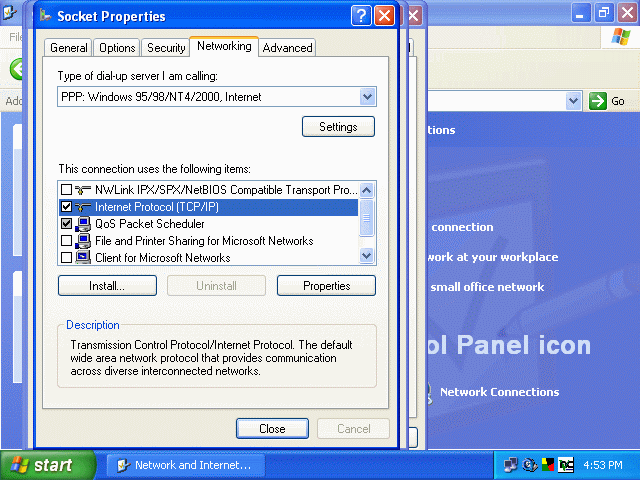Click the items list scrollbar thumb
The width and height of the screenshot is (640, 480).
click(367, 218)
